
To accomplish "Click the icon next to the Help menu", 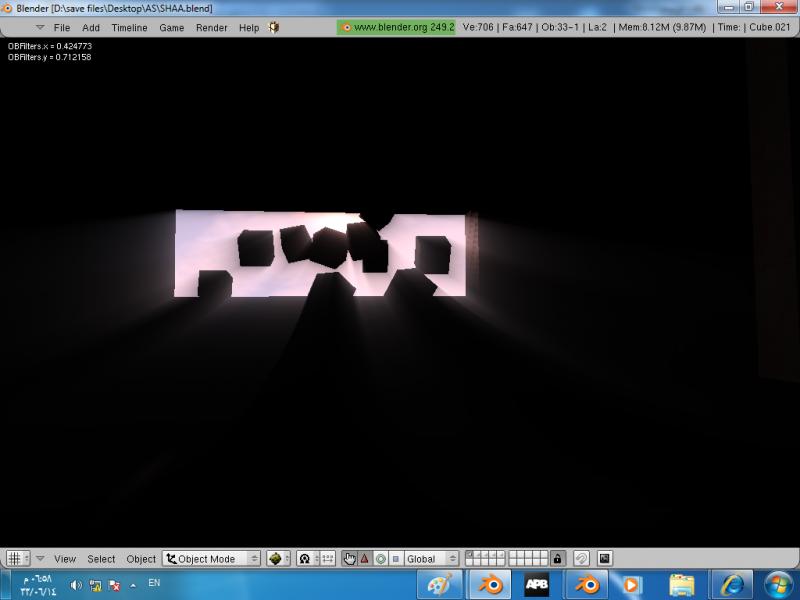I will [x=274, y=27].
